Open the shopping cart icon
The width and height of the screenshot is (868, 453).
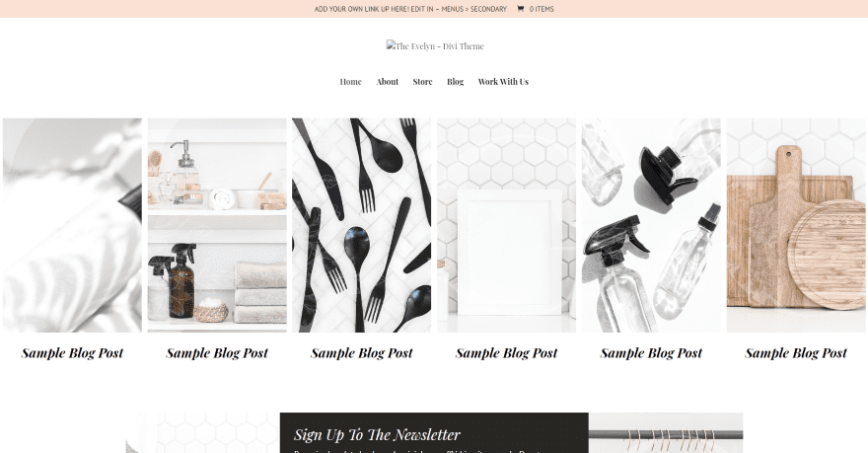click(520, 9)
